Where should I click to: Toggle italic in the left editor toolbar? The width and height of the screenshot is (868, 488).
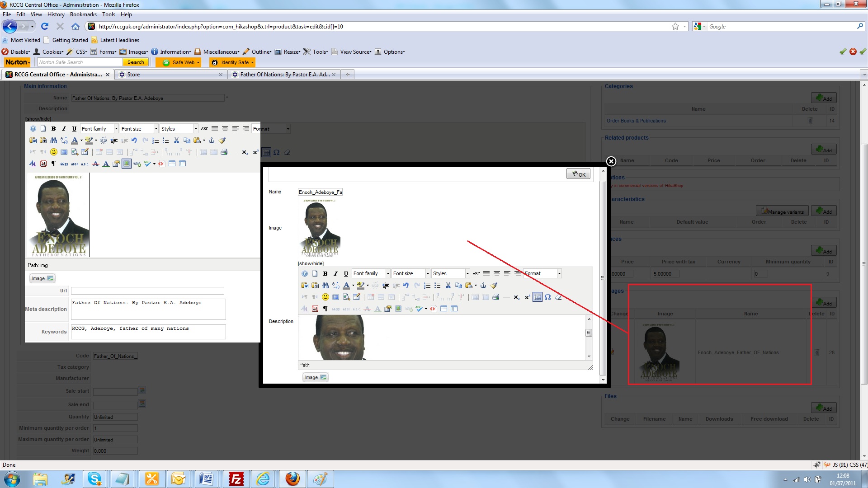click(64, 129)
